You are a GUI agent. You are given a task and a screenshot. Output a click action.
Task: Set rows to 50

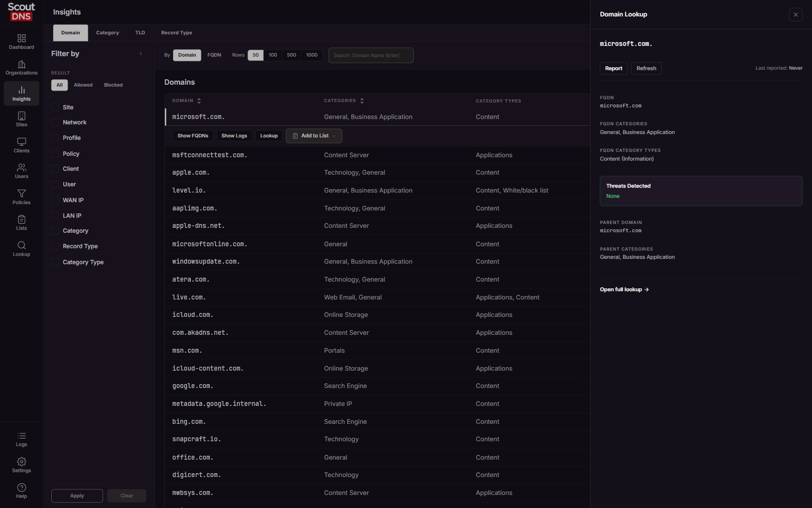[x=256, y=55]
